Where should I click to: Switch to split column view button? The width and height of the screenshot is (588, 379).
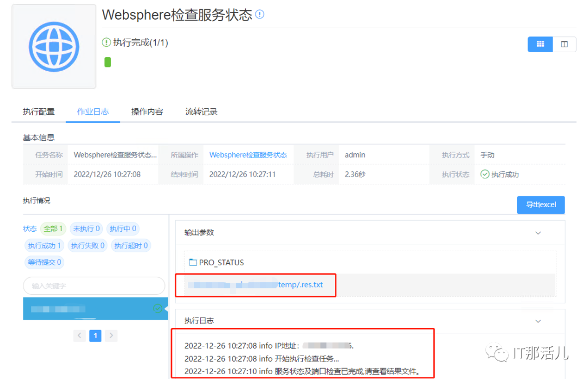(564, 44)
